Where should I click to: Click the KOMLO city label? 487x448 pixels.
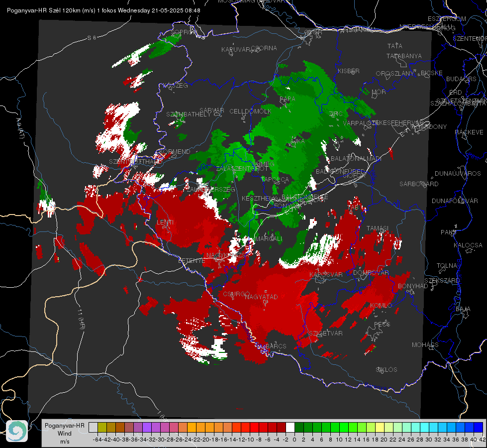pyautogui.click(x=381, y=306)
